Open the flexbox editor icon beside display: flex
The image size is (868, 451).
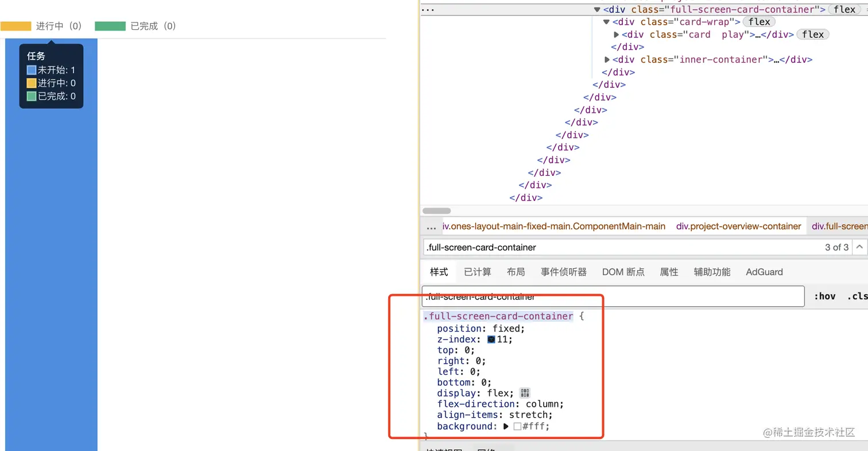pyautogui.click(x=525, y=393)
